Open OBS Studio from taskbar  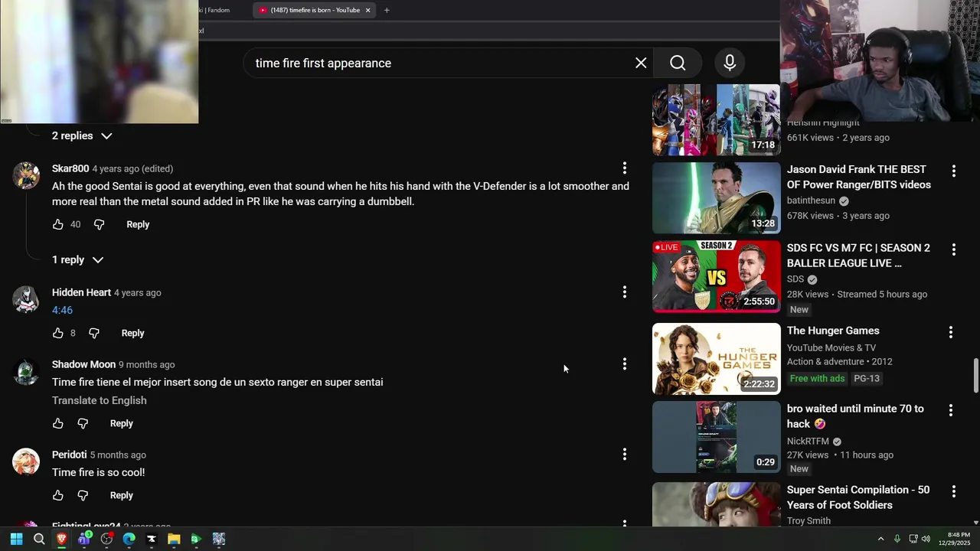point(106,539)
